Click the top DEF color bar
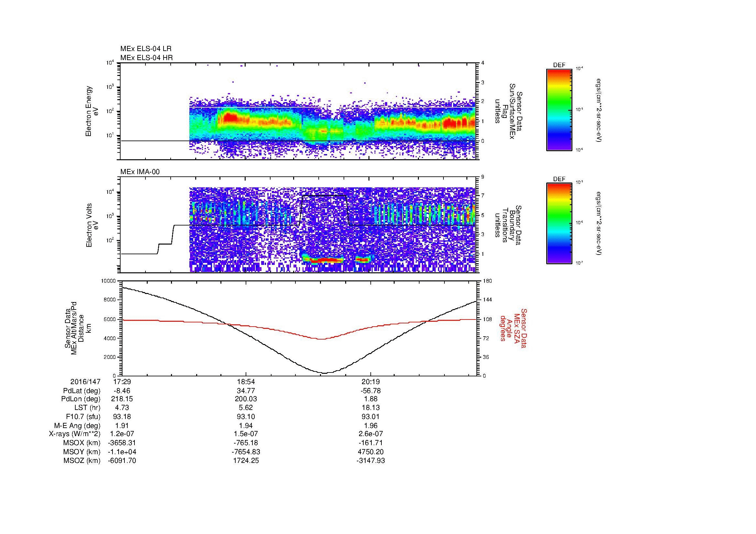756x534 pixels. click(x=559, y=110)
